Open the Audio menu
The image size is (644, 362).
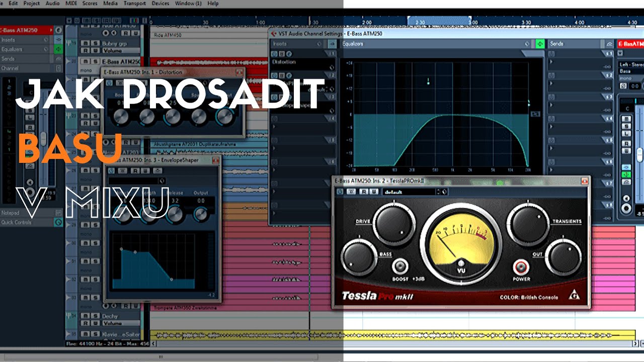[52, 3]
